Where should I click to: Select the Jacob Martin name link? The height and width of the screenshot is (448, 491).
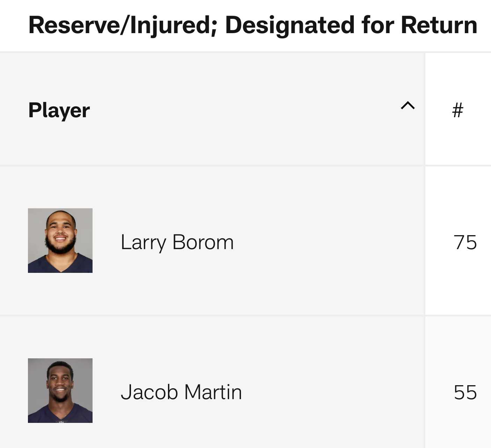(181, 392)
